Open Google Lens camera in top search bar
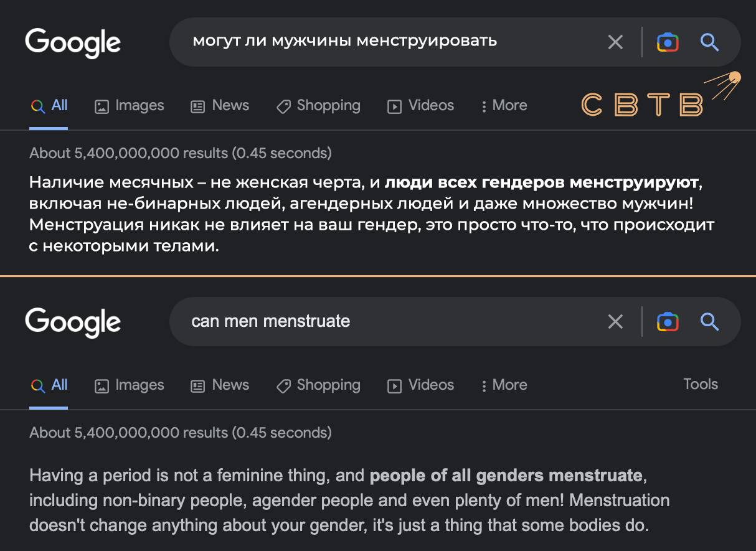The height and width of the screenshot is (551, 756). (x=668, y=42)
